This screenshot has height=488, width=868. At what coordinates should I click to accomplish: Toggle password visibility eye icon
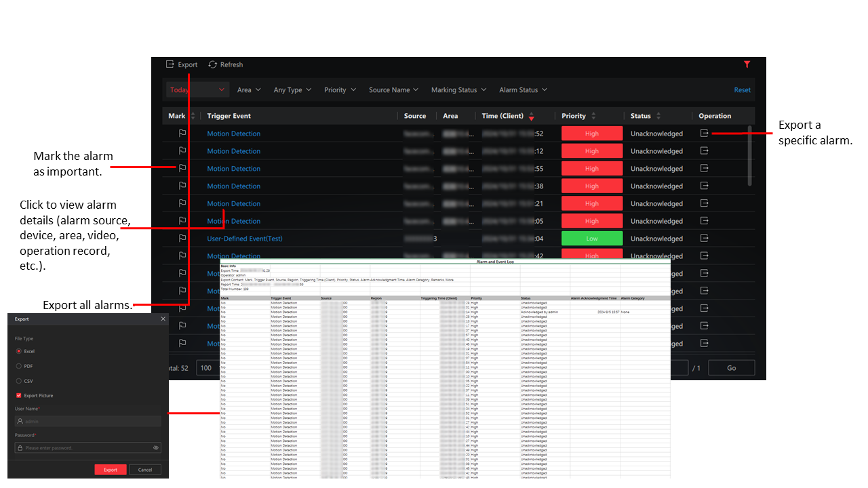tap(156, 448)
